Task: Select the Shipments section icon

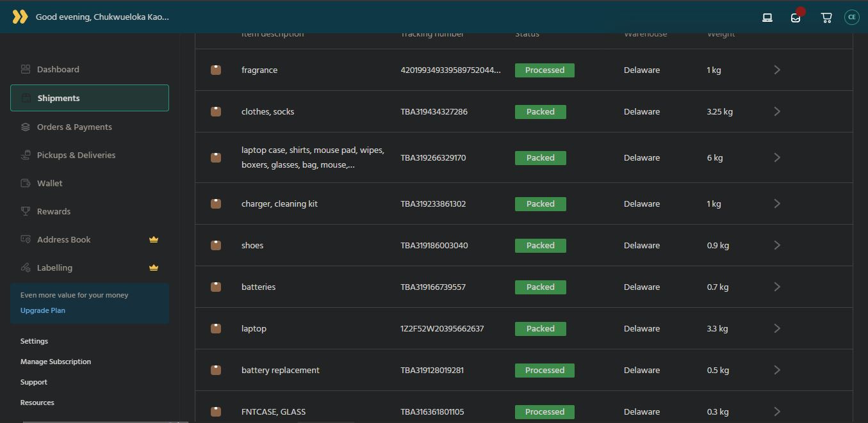Action: click(x=24, y=98)
